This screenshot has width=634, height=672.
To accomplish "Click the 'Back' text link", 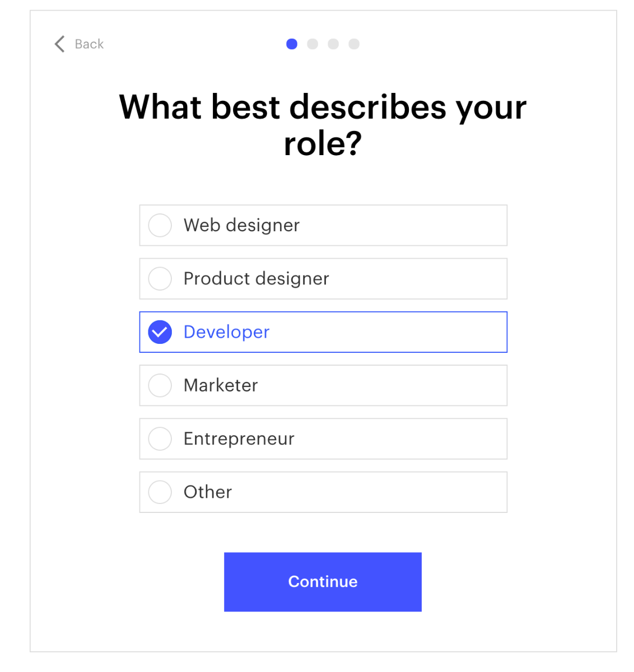I will point(89,44).
